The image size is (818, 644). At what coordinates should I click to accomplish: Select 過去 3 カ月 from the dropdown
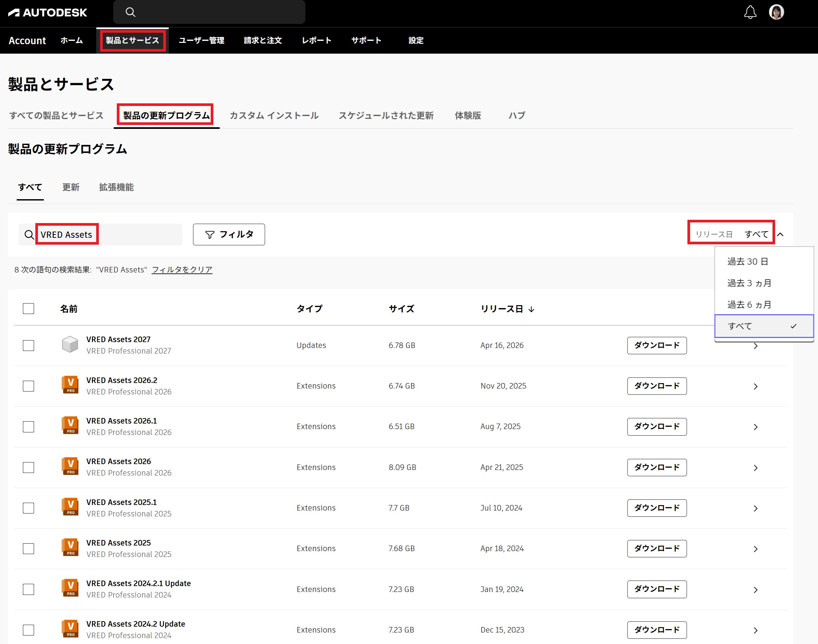point(764,283)
